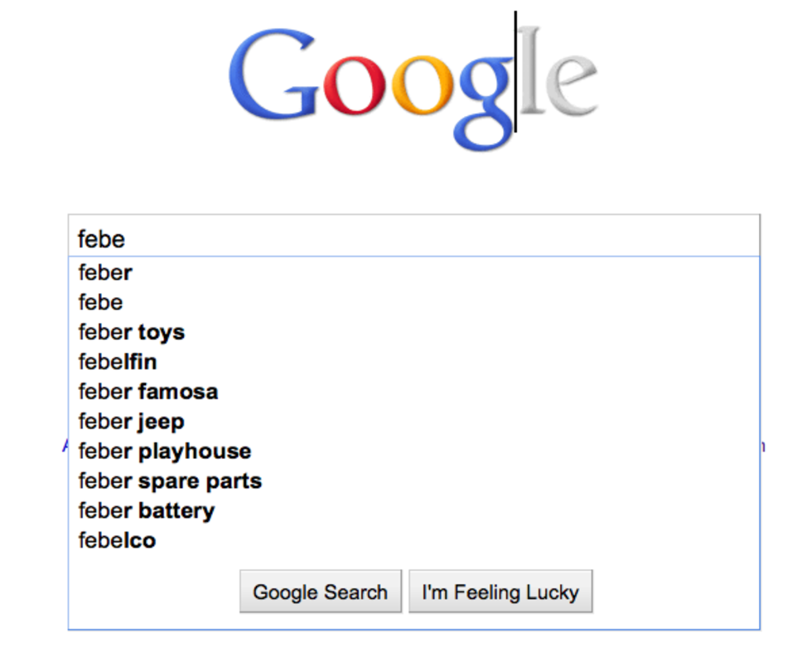
Task: Focus the search box containing "febe"
Action: [x=413, y=236]
